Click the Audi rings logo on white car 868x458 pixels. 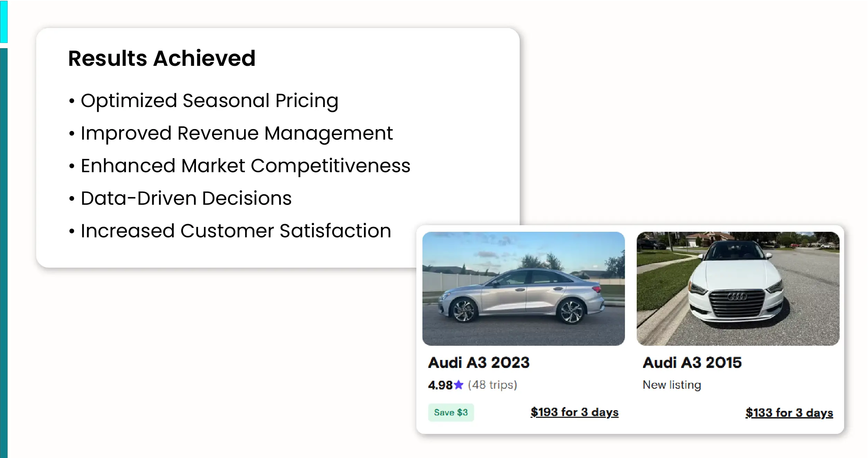coord(737,297)
